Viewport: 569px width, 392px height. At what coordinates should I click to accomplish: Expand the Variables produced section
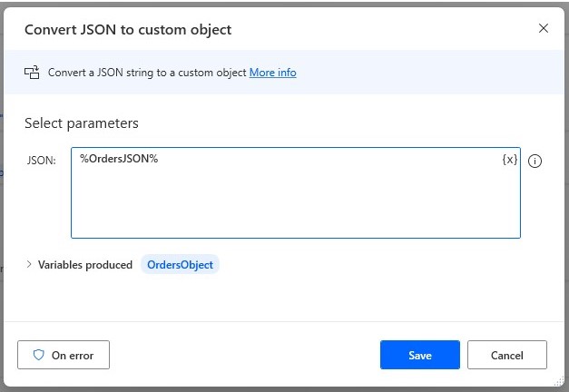(29, 265)
